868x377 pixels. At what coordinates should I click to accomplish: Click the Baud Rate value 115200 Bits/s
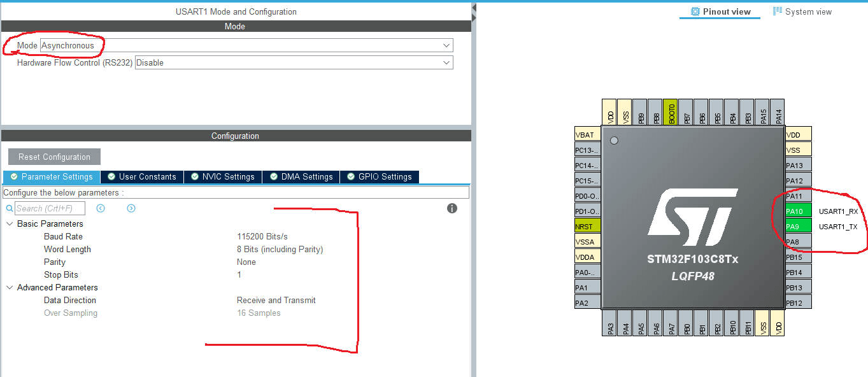262,237
